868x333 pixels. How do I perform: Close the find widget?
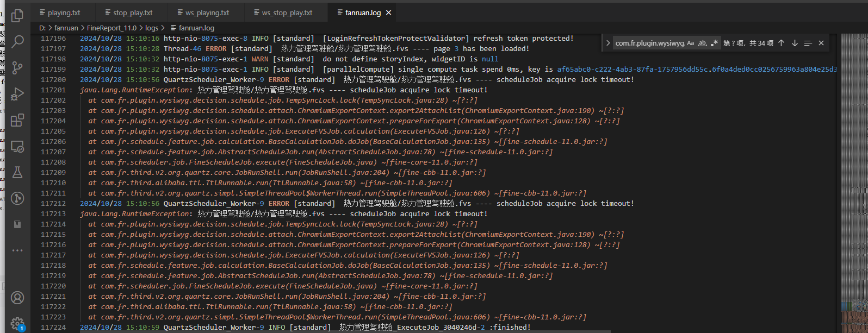tap(821, 43)
